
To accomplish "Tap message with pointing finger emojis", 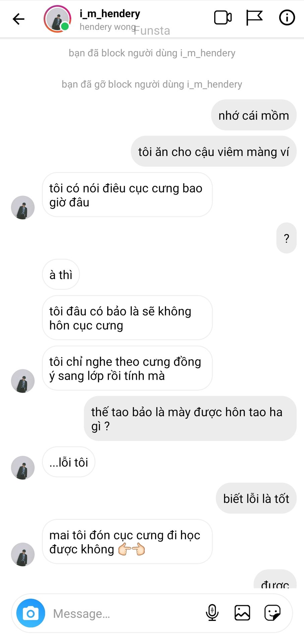I will pos(127,542).
